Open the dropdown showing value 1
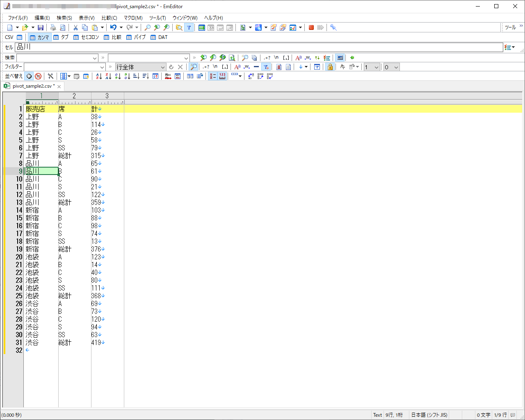This screenshot has height=420, width=525. (x=371, y=67)
